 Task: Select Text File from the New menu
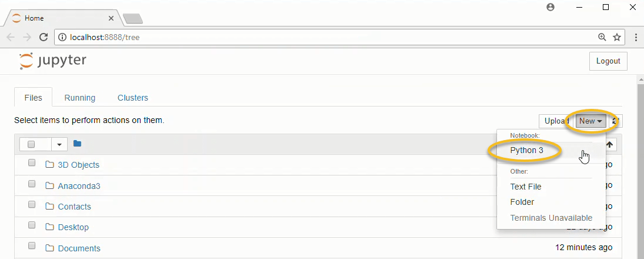[526, 187]
